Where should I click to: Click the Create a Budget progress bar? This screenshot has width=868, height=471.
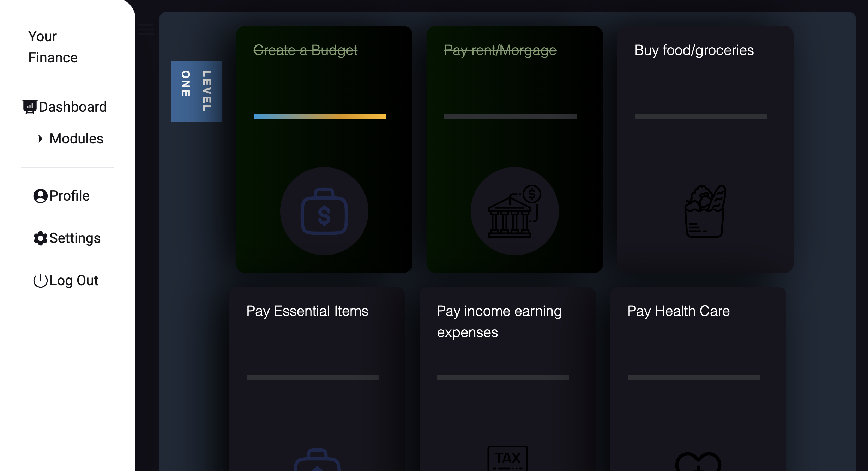coord(319,116)
